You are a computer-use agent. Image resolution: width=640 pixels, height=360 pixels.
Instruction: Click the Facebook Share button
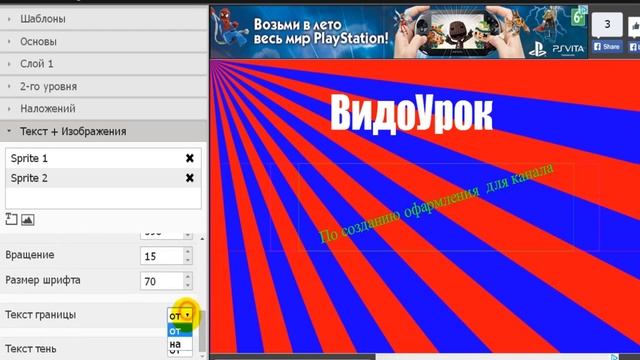coord(607,47)
